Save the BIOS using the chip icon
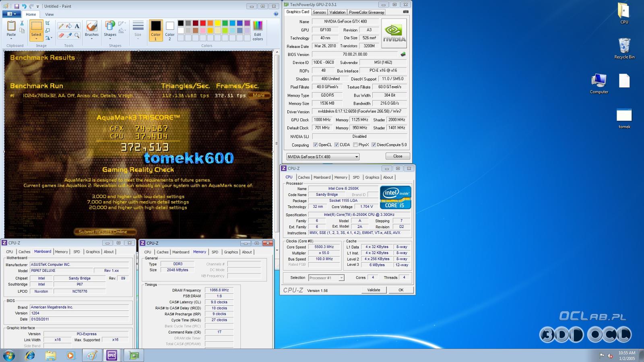 (403, 54)
